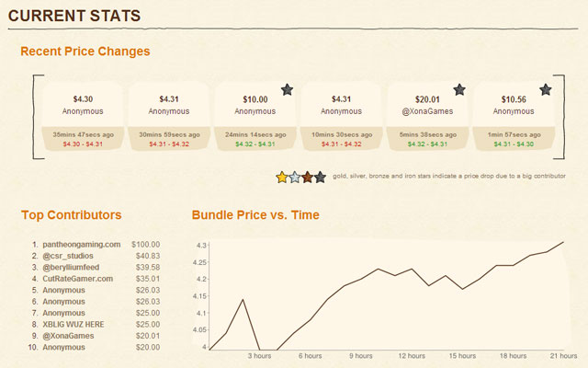588x368 pixels.
Task: Click the gold star in the legend
Action: [x=282, y=177]
